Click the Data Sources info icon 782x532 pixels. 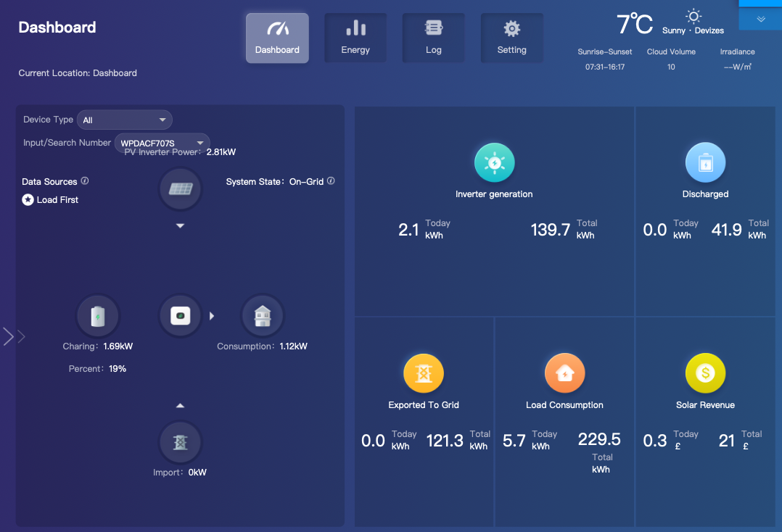point(85,180)
